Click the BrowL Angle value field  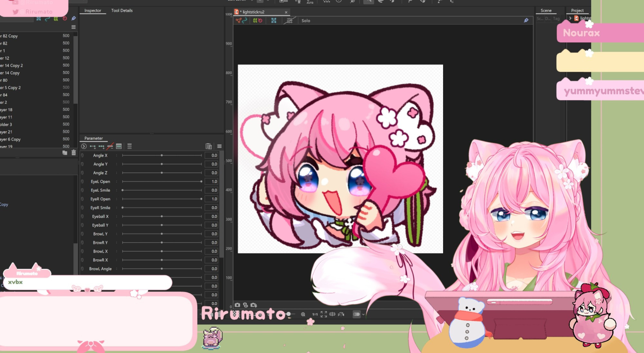[x=212, y=269]
